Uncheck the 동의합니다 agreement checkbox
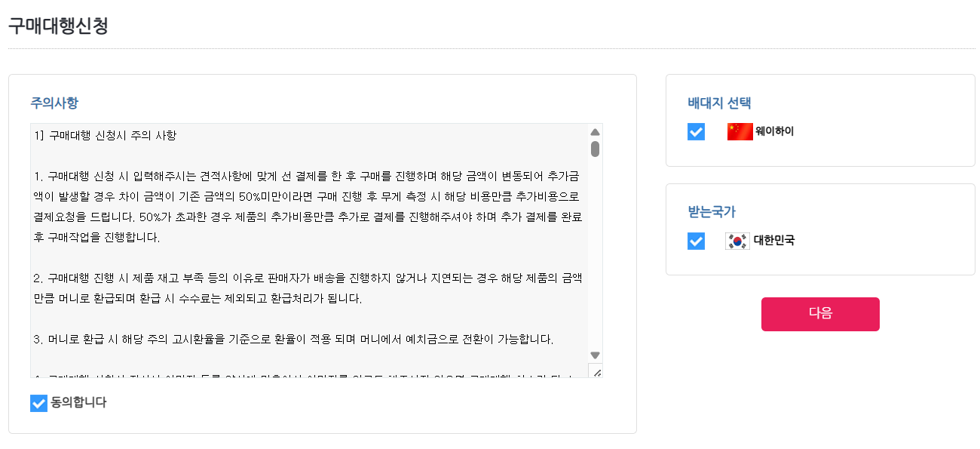This screenshot has width=980, height=449. pos(38,403)
